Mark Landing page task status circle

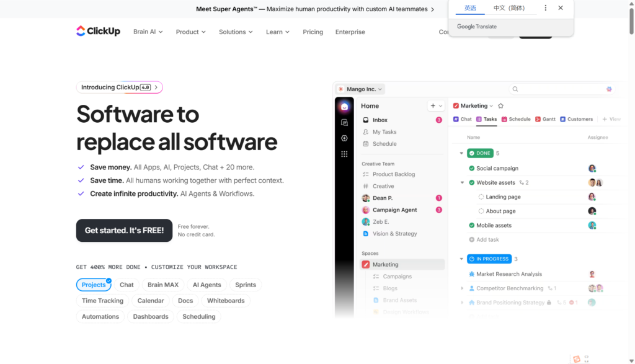coord(481,197)
